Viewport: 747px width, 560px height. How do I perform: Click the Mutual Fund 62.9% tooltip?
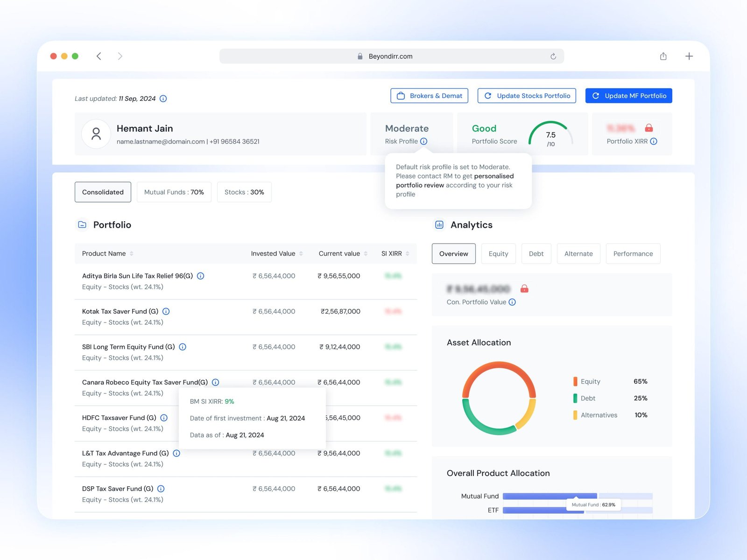point(593,505)
